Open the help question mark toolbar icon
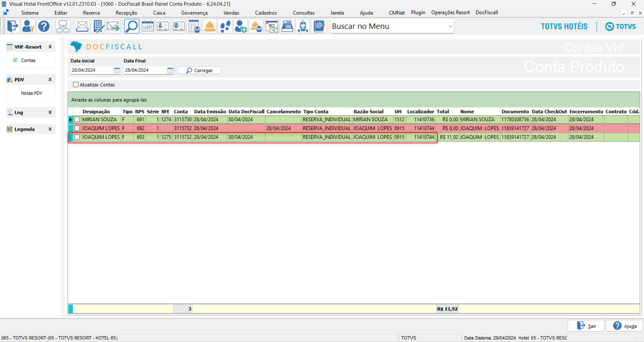This screenshot has height=342, width=644. (x=44, y=26)
